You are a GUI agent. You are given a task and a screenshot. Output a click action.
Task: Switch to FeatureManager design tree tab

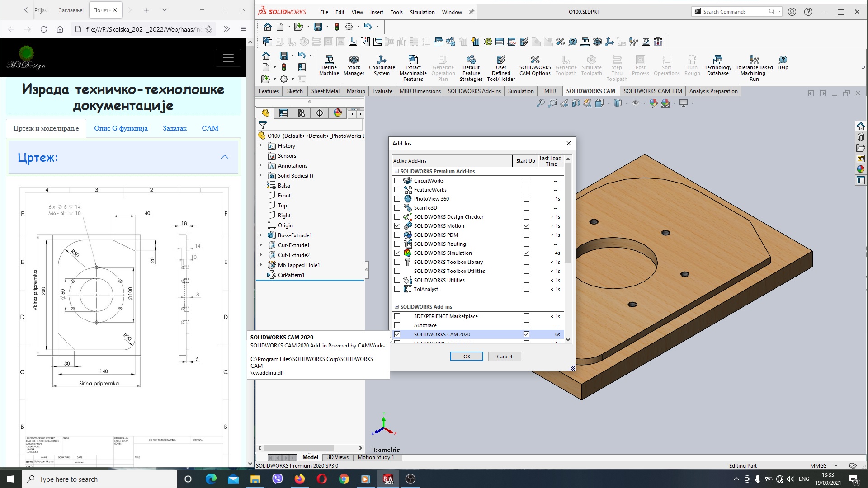[x=265, y=113]
